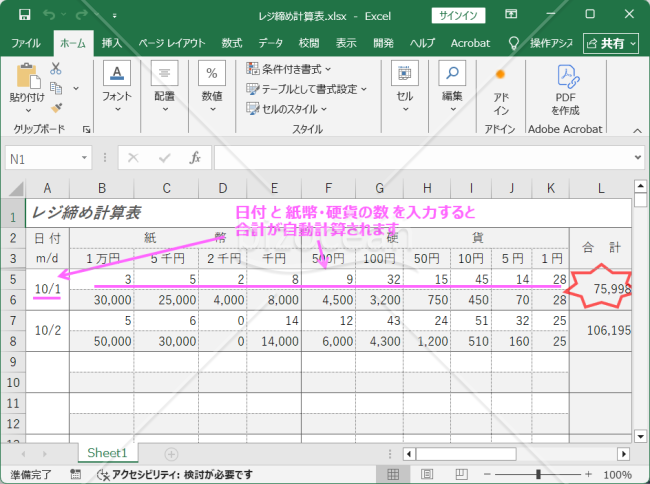Open the 数値 number format group
The image size is (650, 484).
[212, 87]
